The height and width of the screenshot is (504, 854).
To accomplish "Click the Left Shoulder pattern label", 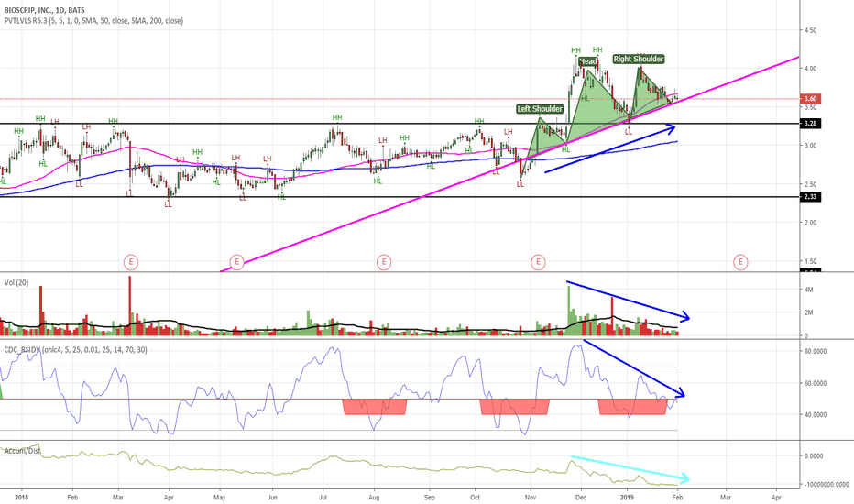I will click(x=540, y=109).
